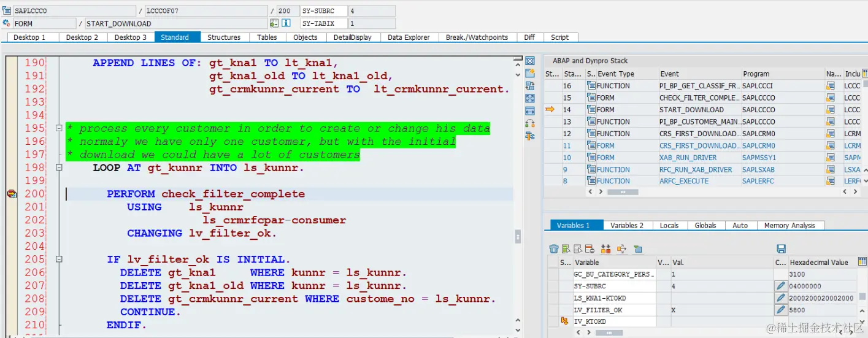Click the pencil icon in SY-SUBRC row

(x=780, y=286)
